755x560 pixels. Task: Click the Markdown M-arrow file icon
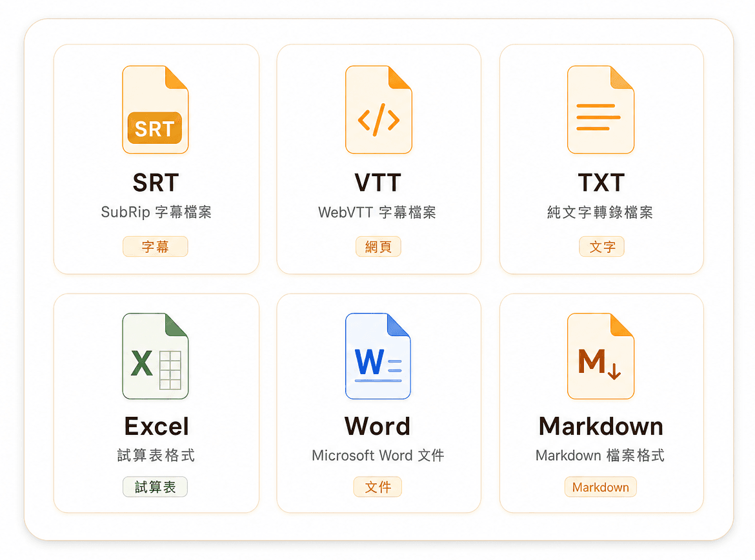(x=601, y=356)
